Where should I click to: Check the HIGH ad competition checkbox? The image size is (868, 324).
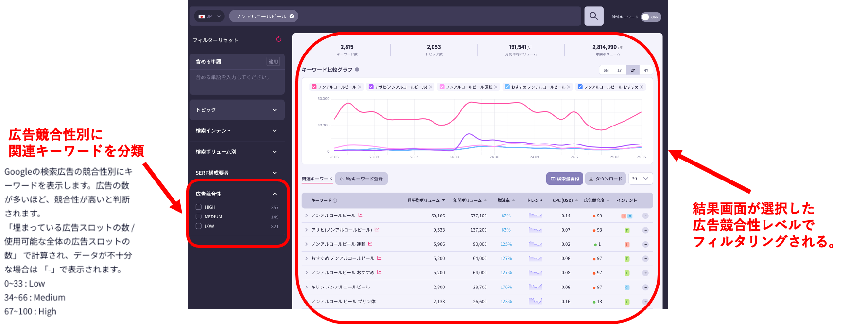(199, 207)
